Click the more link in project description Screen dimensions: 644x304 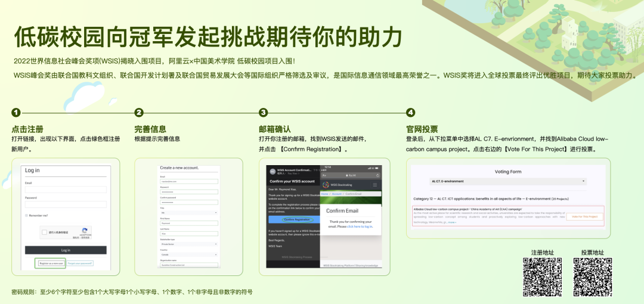452,222
